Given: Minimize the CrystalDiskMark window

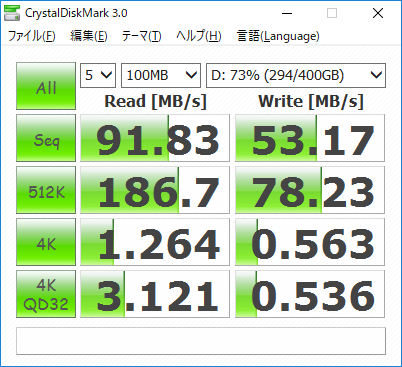Looking at the screenshot, I should click(287, 13).
